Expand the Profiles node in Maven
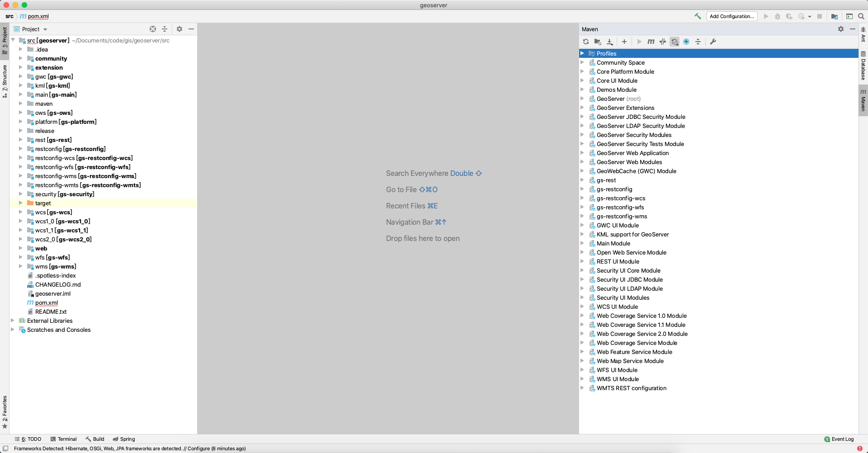 (x=582, y=53)
